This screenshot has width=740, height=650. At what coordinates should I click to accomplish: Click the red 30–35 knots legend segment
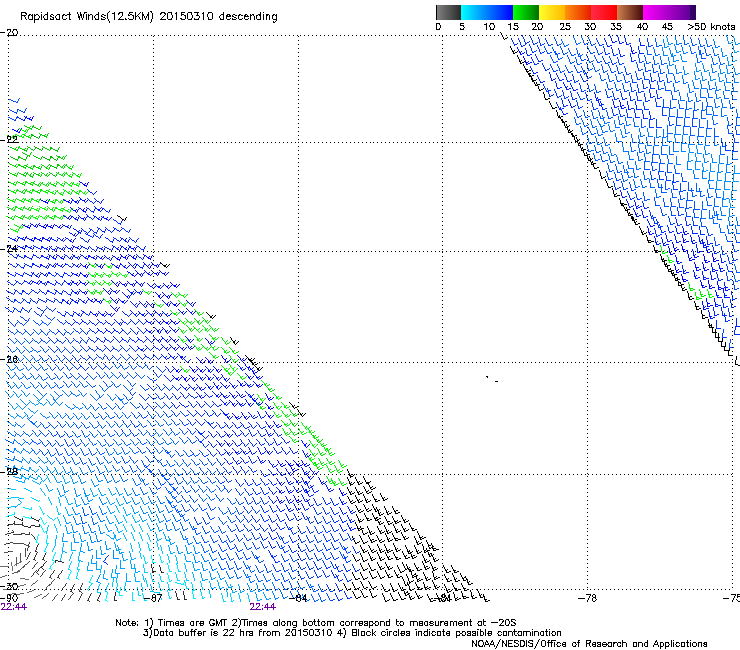[x=604, y=12]
